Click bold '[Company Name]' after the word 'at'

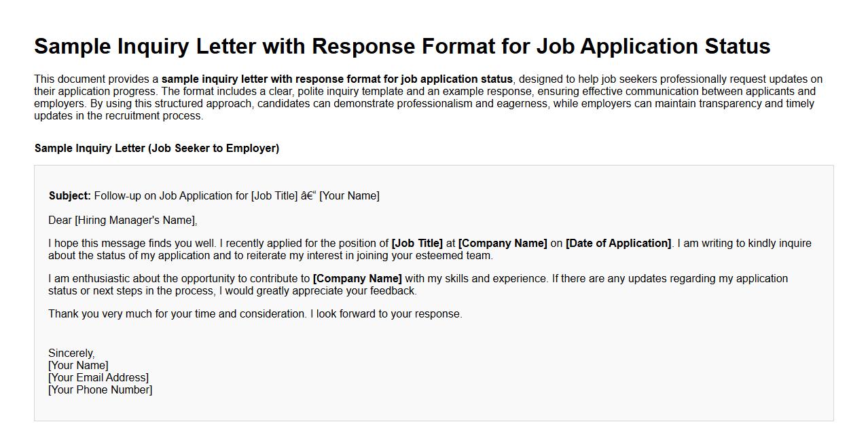(x=503, y=244)
